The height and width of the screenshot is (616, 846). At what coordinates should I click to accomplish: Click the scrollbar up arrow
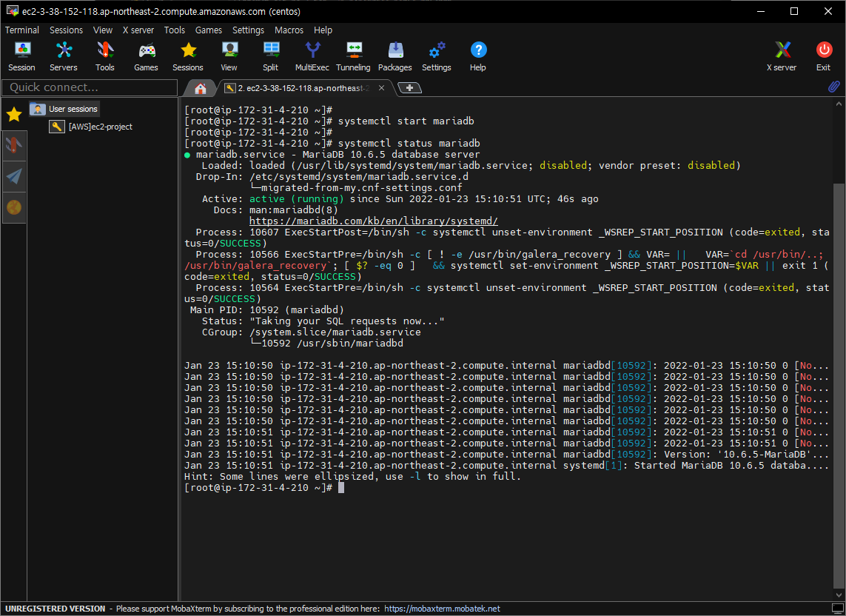[x=839, y=103]
